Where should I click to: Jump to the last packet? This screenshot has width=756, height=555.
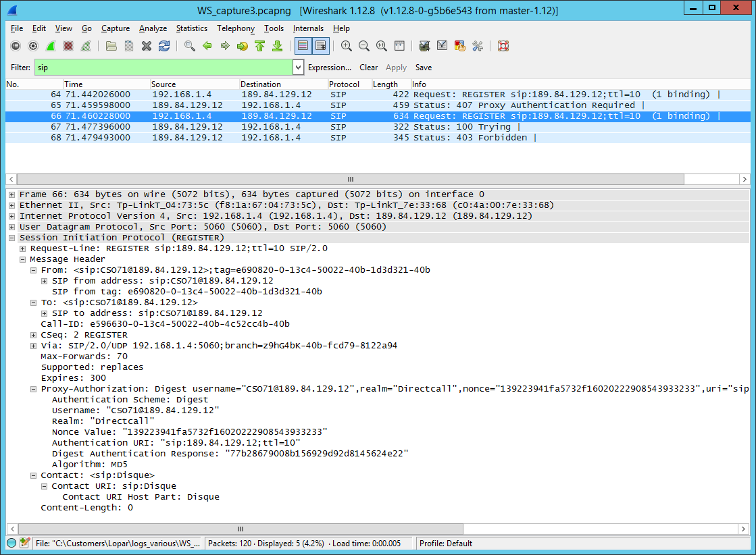click(277, 46)
